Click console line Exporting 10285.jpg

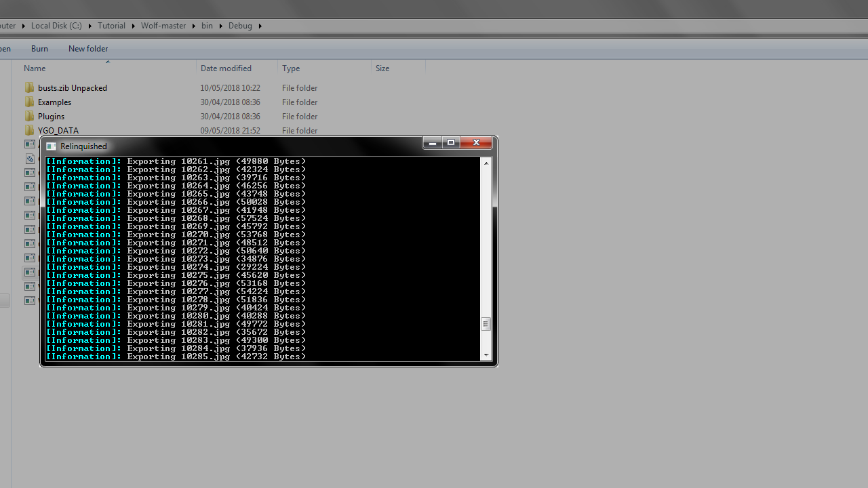click(x=176, y=357)
